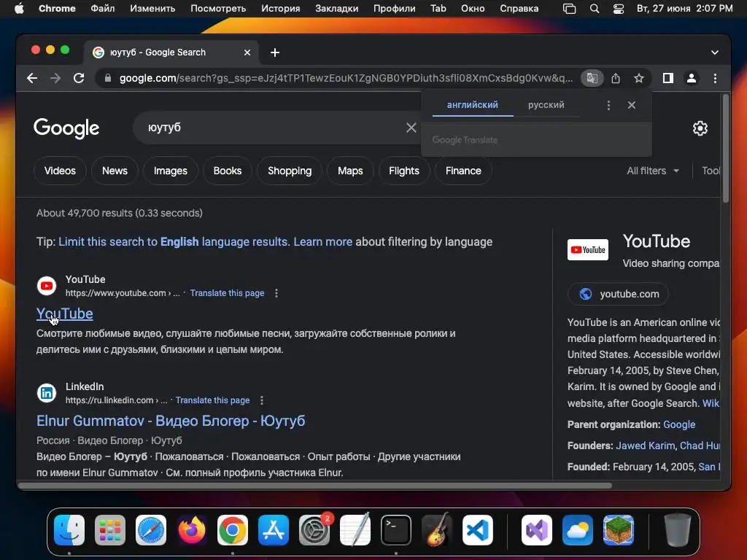Expand the All filters dropdown

[653, 171]
